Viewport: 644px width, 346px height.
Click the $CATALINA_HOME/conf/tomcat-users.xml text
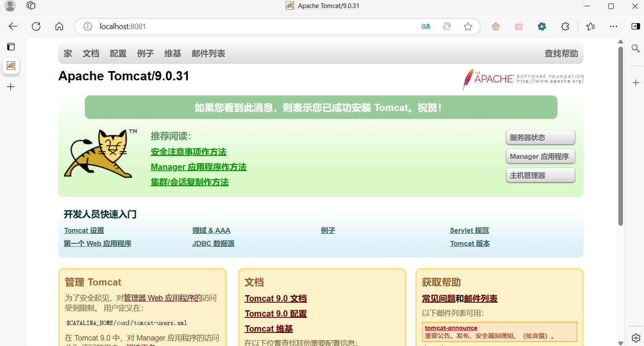pos(126,323)
